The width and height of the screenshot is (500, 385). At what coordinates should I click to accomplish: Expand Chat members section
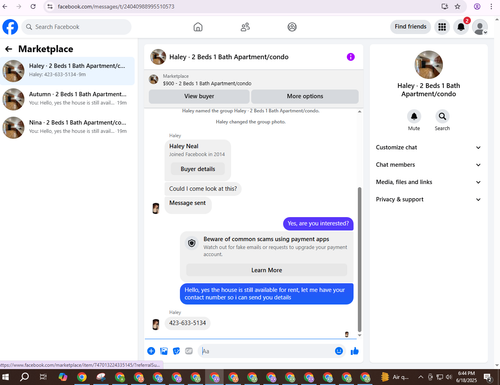tap(428, 165)
